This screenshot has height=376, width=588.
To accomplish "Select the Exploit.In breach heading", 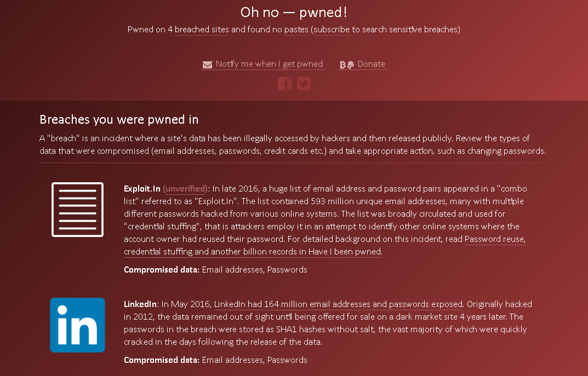I will [141, 188].
